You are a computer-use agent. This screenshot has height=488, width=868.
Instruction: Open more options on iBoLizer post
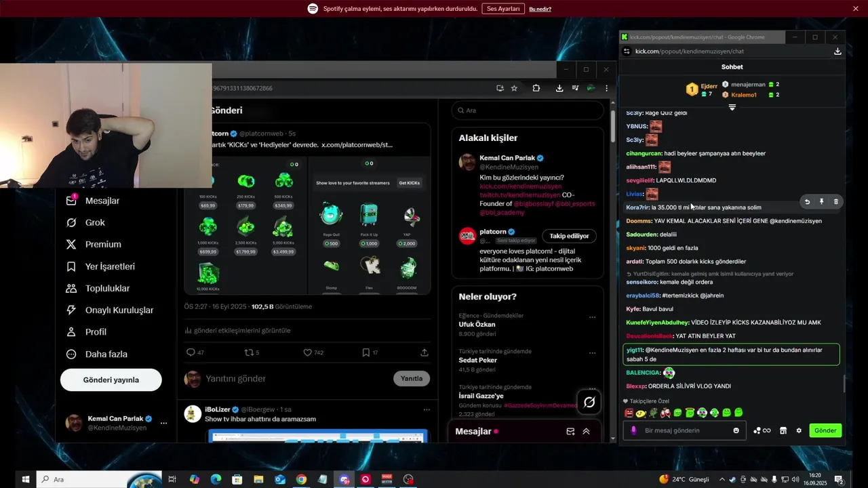[427, 409]
